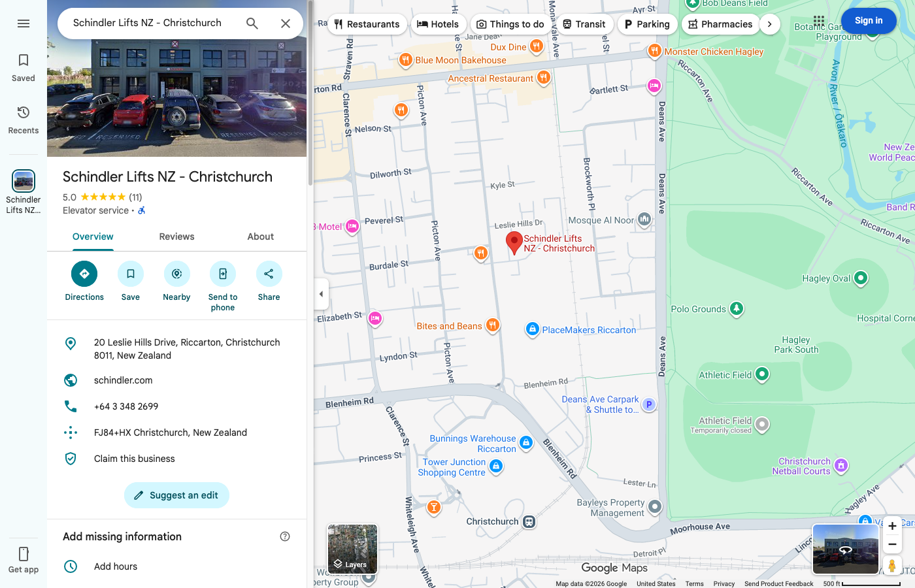
Task: Filter map by Things to do chip
Action: 510,24
